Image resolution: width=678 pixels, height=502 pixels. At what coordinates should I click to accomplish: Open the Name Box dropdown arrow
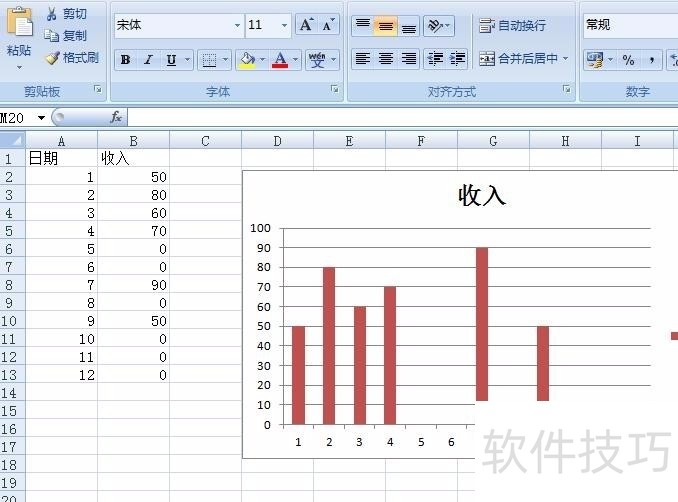(x=41, y=118)
